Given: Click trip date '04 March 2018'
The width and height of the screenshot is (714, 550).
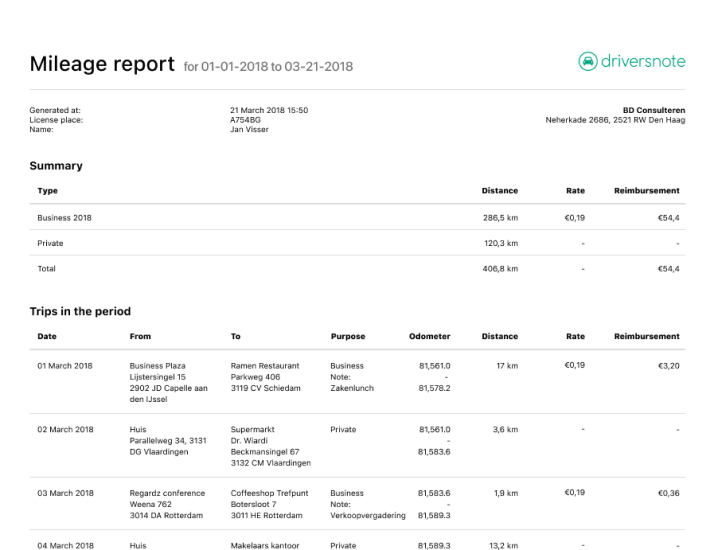Looking at the screenshot, I should tap(65, 545).
